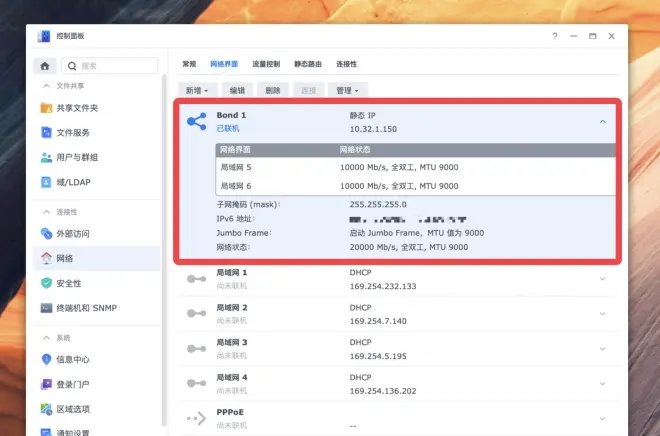Expand the 局域网 2 row chevron
660x436 pixels.
pyautogui.click(x=602, y=314)
